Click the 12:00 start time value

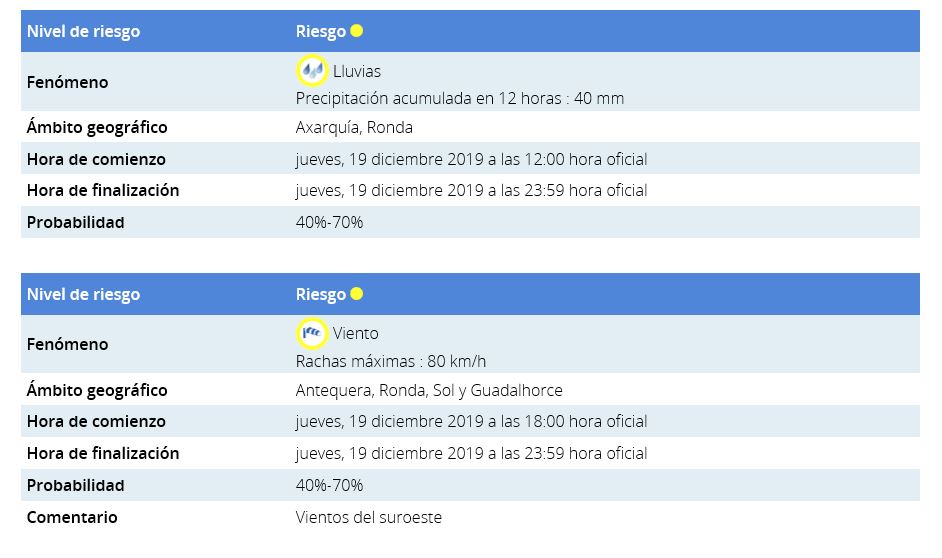tap(471, 159)
